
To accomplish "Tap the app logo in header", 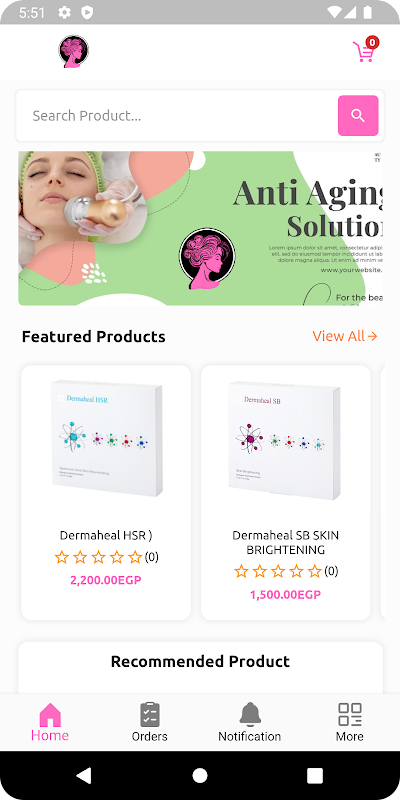I will [73, 52].
